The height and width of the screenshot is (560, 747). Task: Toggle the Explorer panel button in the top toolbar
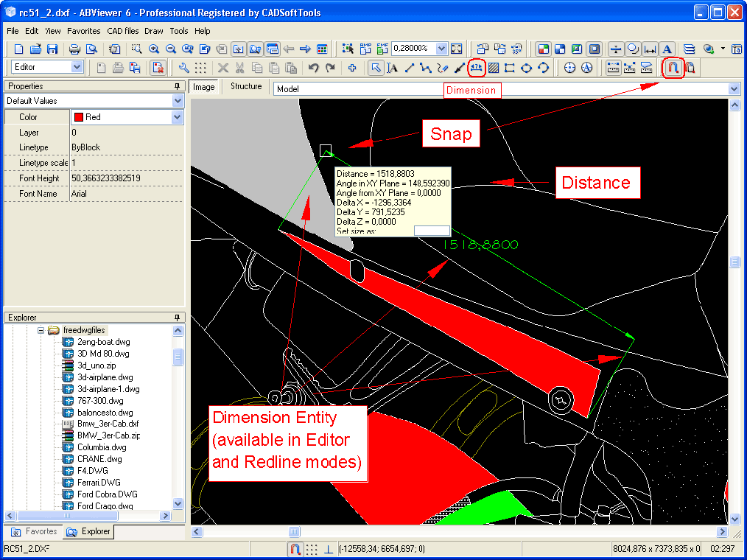pos(256,49)
